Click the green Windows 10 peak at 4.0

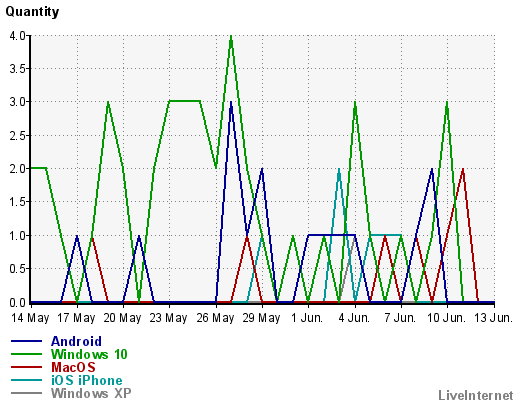point(231,36)
